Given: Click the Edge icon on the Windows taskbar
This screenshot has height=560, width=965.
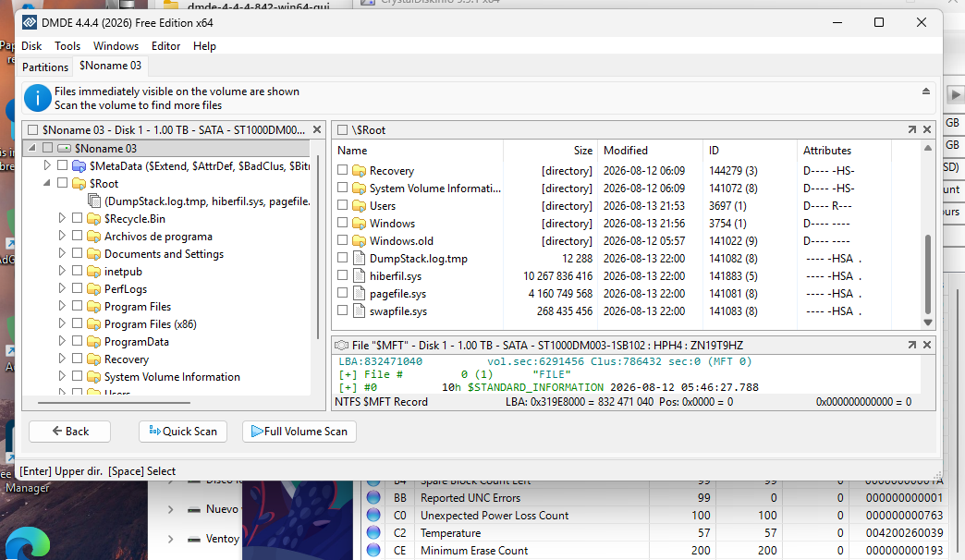Looking at the screenshot, I should tap(28, 544).
